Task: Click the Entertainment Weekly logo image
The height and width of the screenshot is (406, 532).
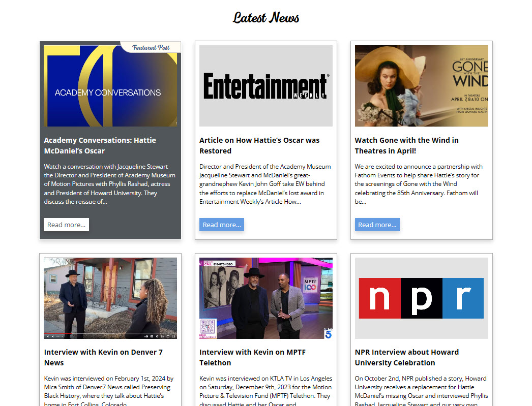Action: [265, 86]
